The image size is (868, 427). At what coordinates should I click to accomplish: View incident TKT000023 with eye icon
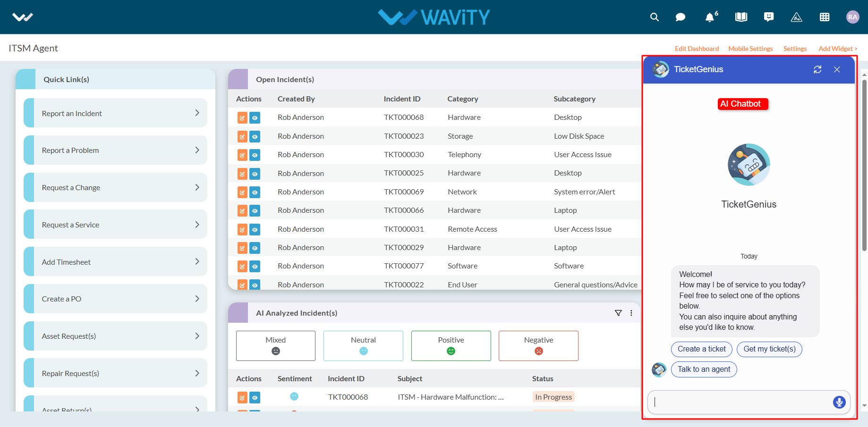(x=255, y=136)
